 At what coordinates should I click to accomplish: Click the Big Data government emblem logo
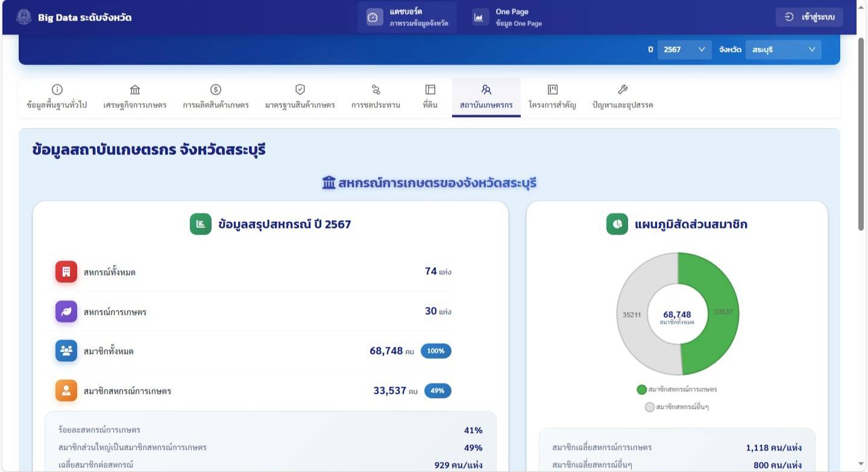tap(24, 17)
